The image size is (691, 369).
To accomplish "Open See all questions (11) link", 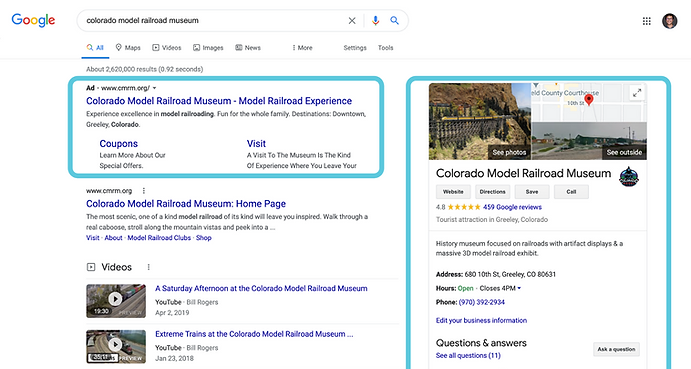I will point(468,356).
